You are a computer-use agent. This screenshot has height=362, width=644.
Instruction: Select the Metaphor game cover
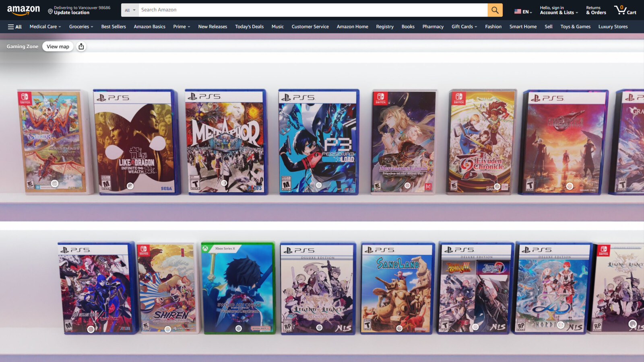pos(226,142)
